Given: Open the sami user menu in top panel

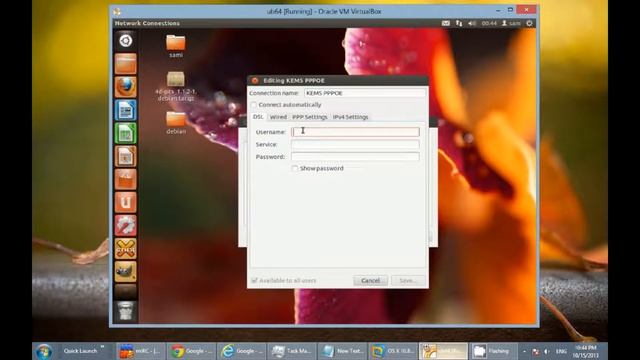Looking at the screenshot, I should 511,23.
